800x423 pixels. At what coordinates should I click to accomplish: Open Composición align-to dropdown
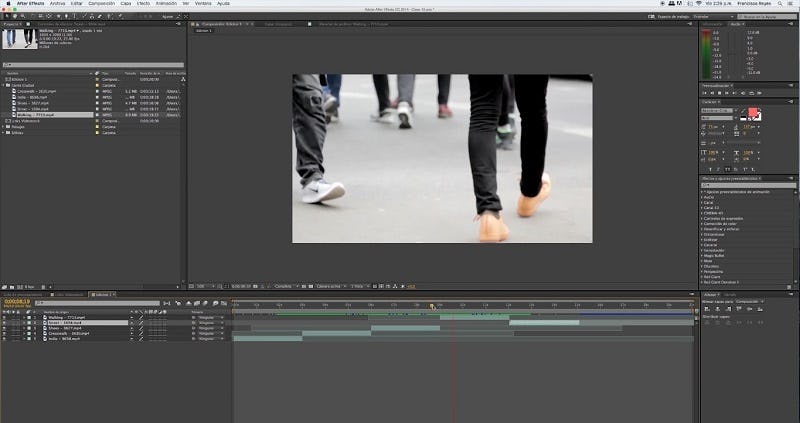click(x=750, y=302)
